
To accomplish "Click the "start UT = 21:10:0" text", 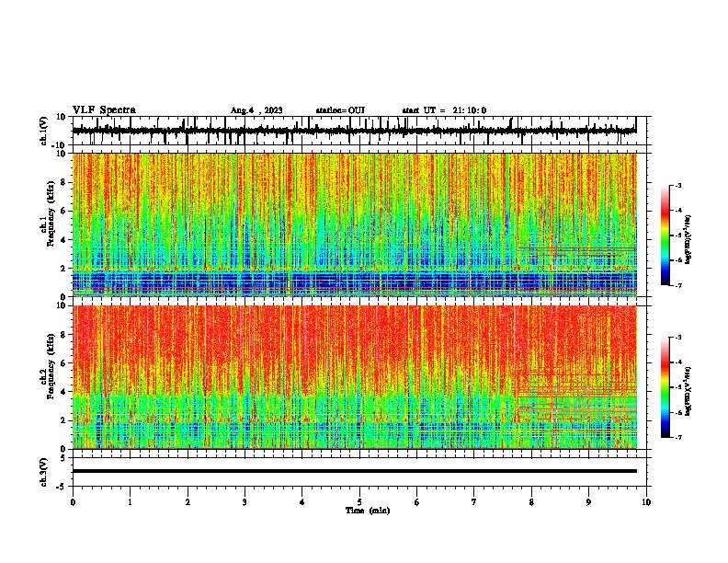I will point(444,110).
